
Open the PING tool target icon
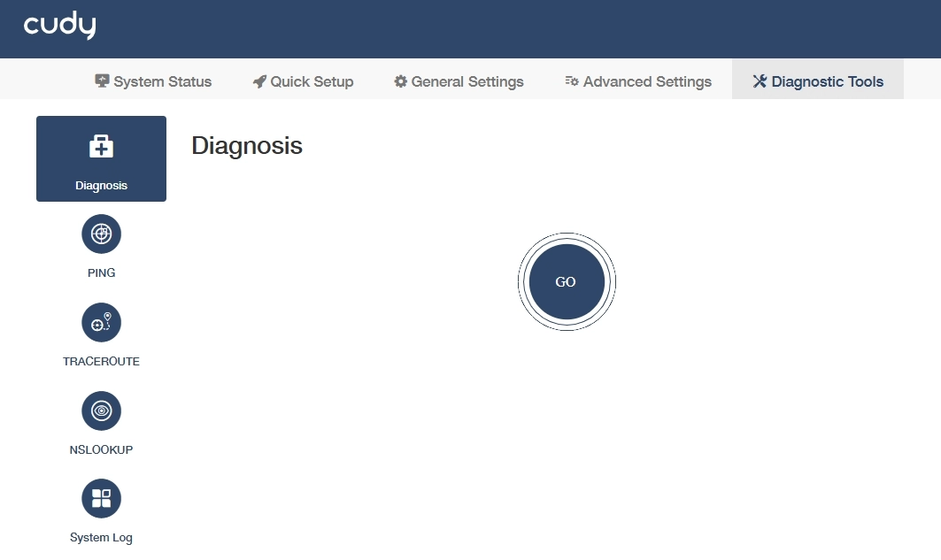101,234
